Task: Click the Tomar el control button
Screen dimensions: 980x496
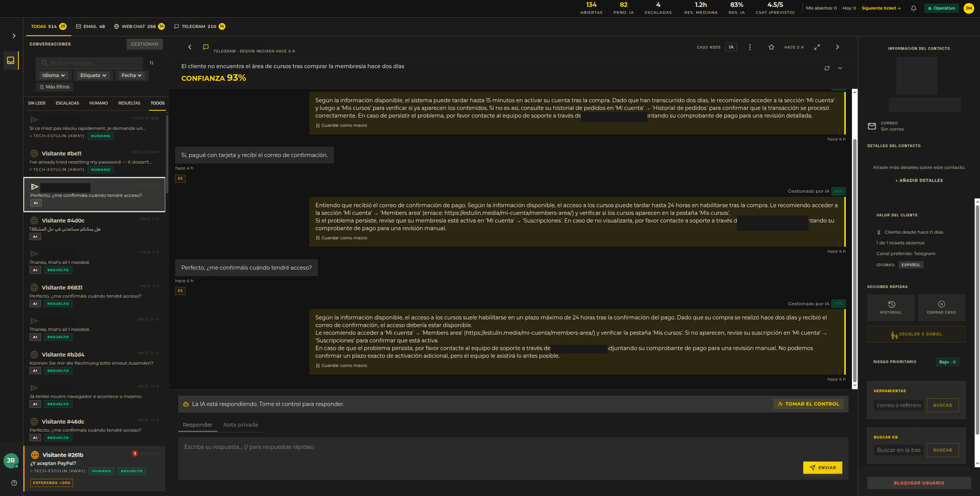Action: [x=809, y=404]
